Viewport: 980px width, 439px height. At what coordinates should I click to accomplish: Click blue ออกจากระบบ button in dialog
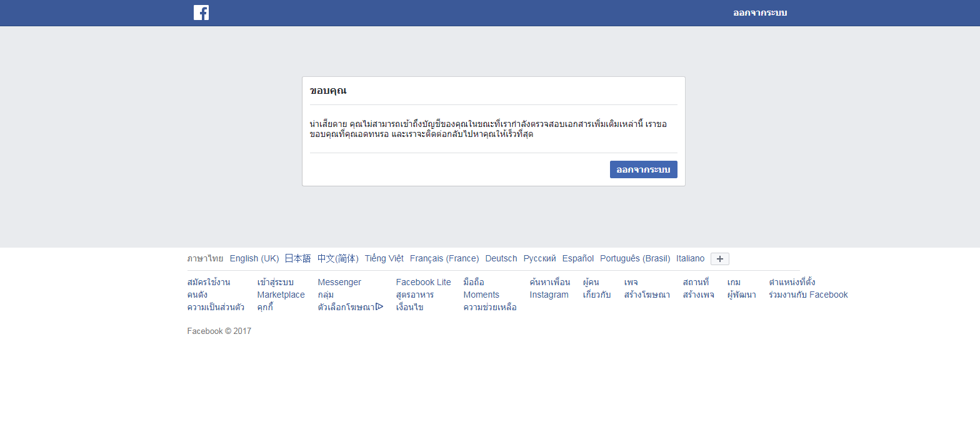644,169
